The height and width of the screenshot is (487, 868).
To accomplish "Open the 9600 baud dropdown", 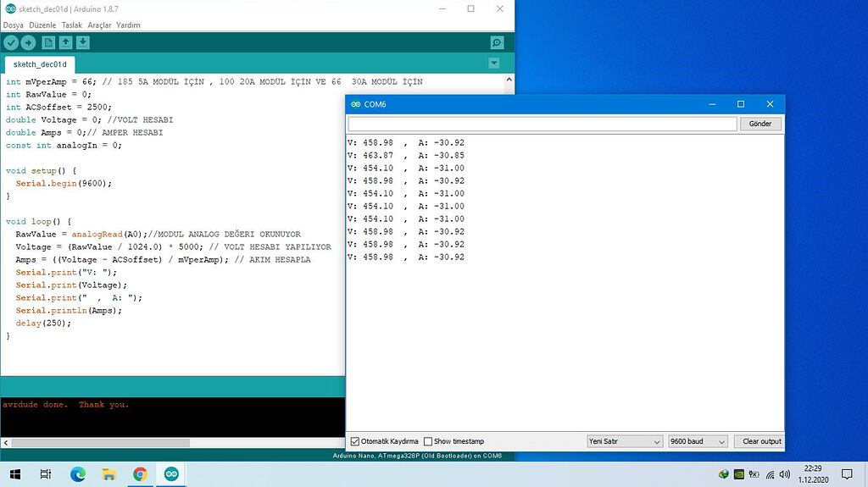I will point(698,441).
